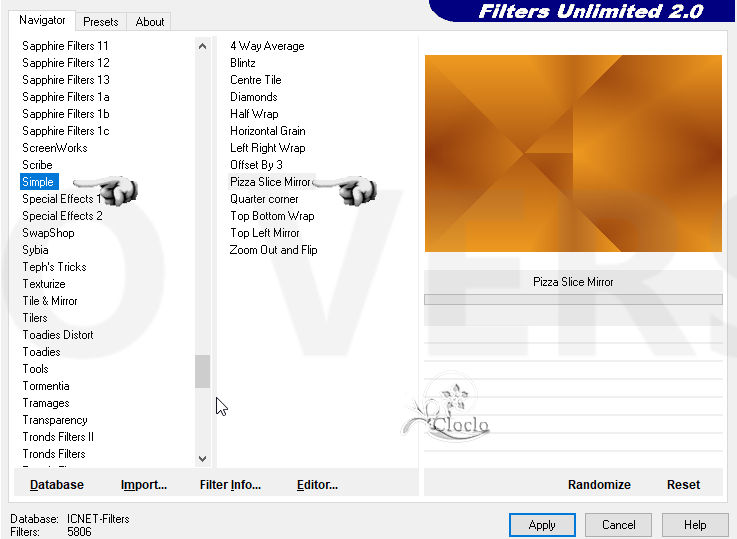737x539 pixels.
Task: Choose Teph's Tricks category
Action: click(54, 267)
